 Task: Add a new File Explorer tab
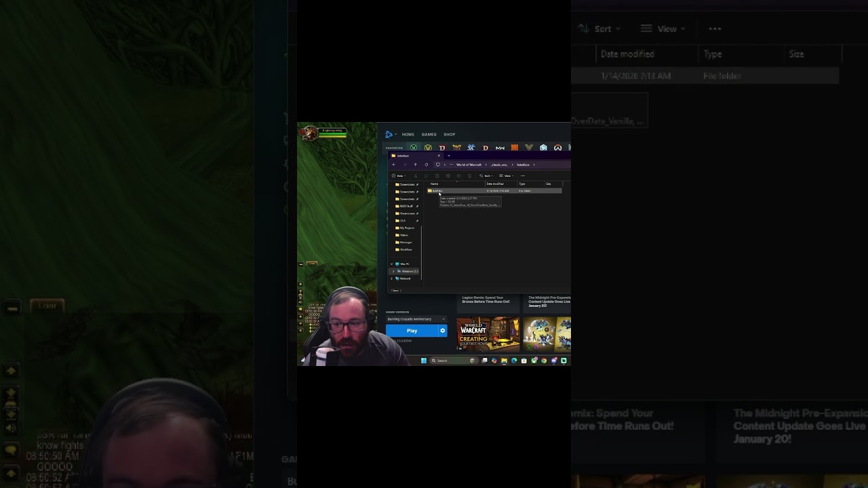click(x=449, y=156)
